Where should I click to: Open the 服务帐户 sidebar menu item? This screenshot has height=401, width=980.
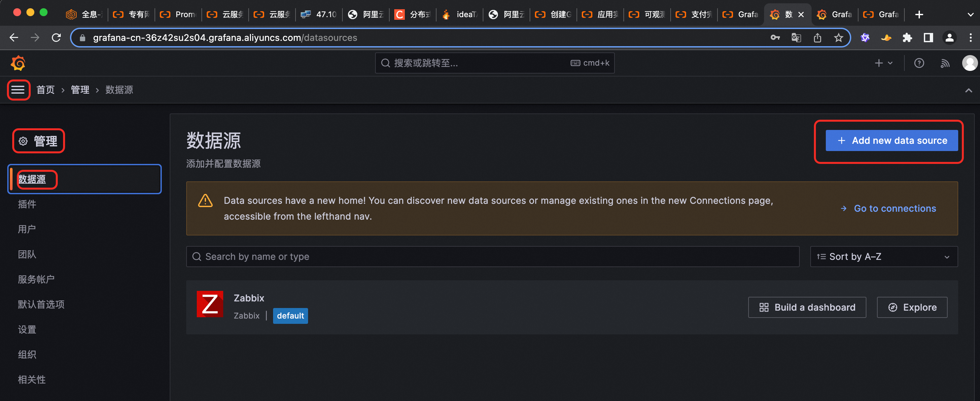36,279
